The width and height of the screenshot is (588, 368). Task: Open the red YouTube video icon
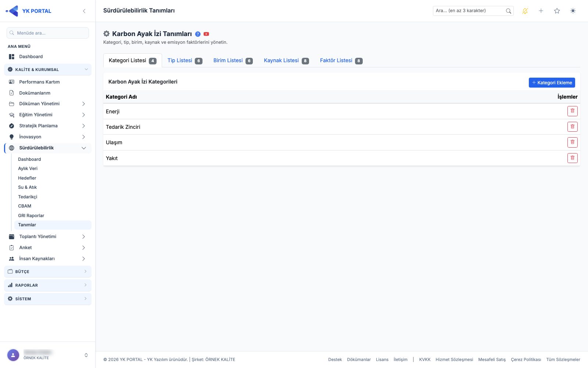coord(207,34)
